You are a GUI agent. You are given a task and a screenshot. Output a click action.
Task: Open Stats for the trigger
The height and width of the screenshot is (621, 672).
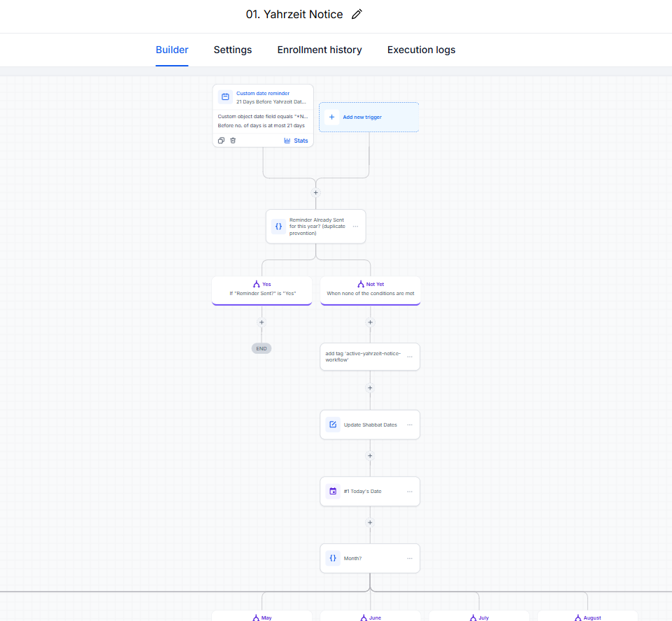[x=296, y=141]
